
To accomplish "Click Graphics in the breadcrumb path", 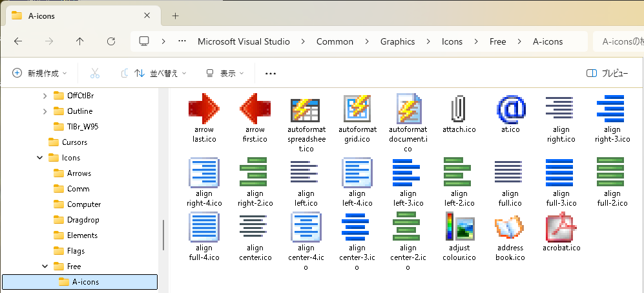I will [397, 41].
